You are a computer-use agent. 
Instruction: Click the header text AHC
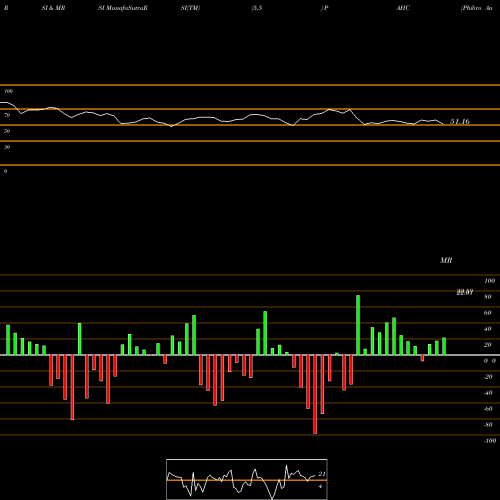tap(403, 8)
